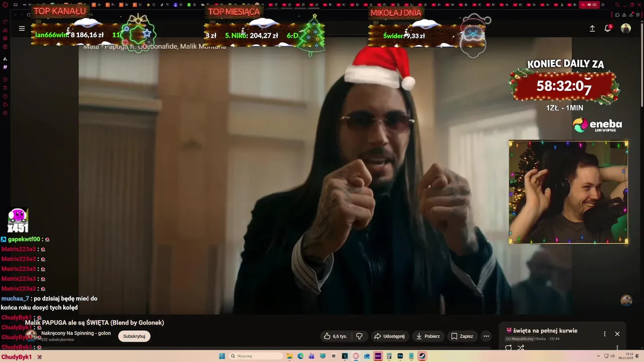Open more actions ellipsis next to Zapisz
This screenshot has width=644, height=362.
486,336
